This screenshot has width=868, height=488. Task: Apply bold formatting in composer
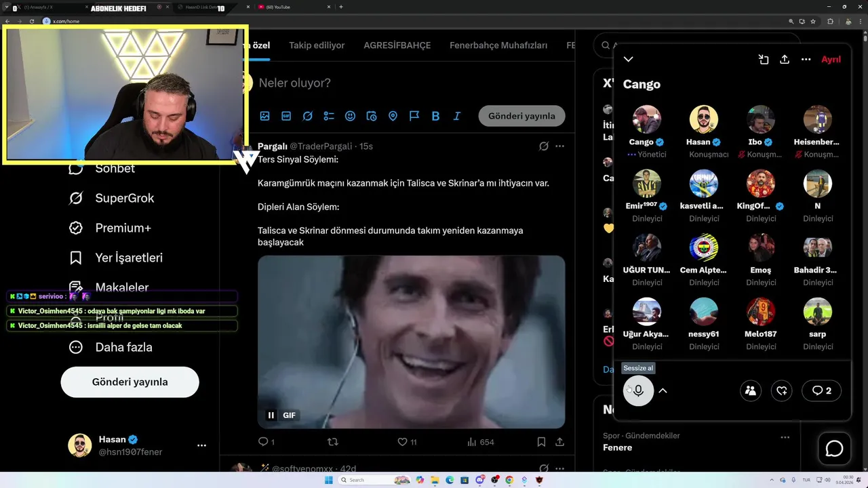pos(435,116)
